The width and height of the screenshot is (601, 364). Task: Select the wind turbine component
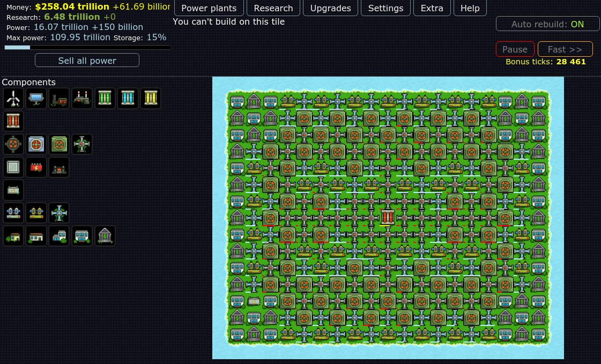(x=13, y=99)
